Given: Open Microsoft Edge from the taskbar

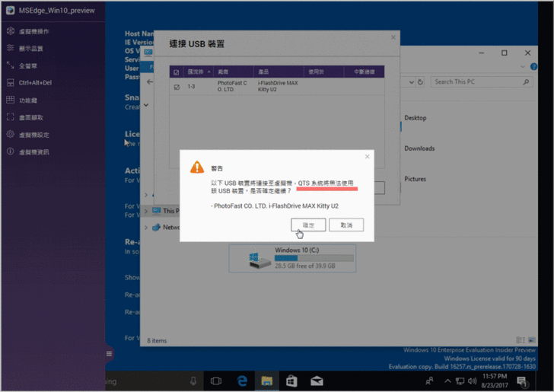Looking at the screenshot, I should pos(242,381).
